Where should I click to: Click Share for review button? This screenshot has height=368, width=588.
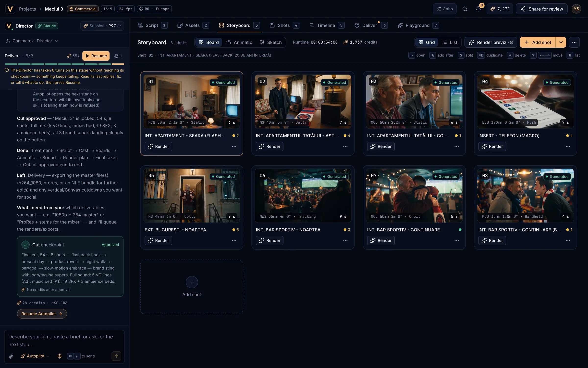541,9
